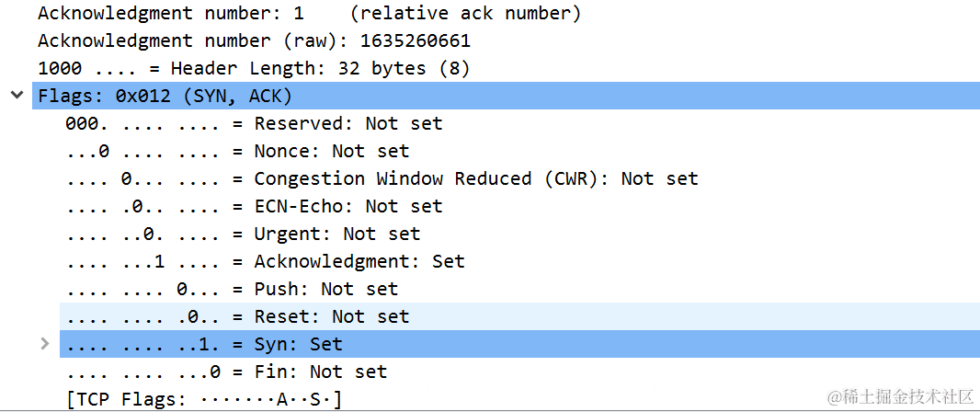Select the Flags: 0x012 (SYN, ACK) row
980x412 pixels.
[x=165, y=96]
